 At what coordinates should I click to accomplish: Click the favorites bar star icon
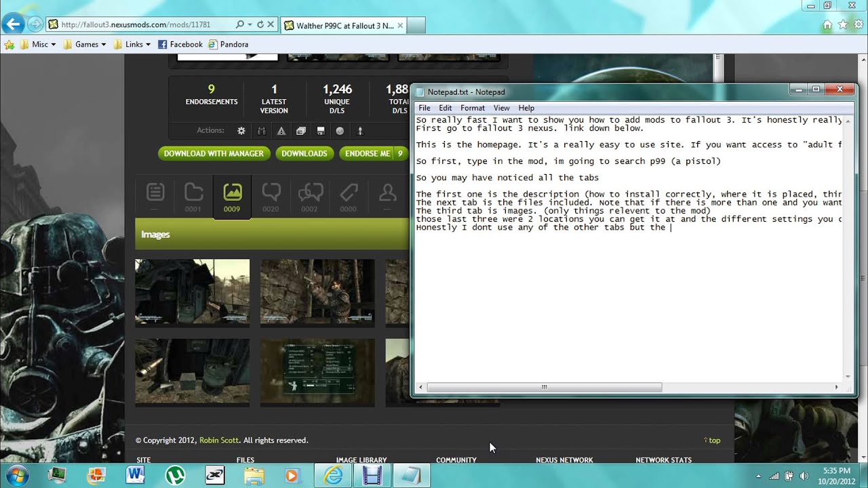point(9,44)
